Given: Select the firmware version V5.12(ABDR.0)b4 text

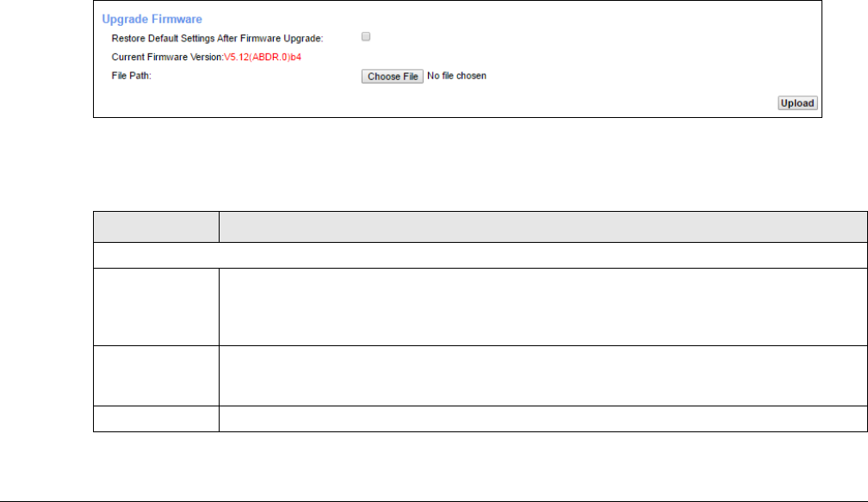Looking at the screenshot, I should 263,57.
